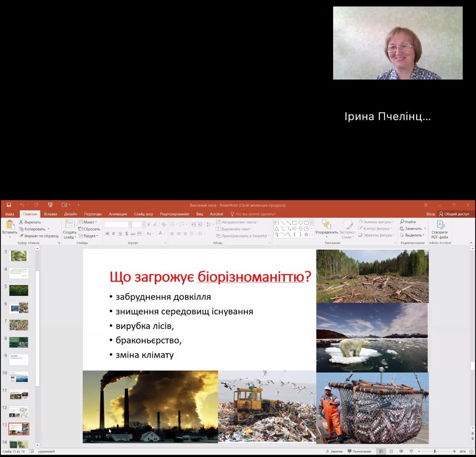
Task: Open the Упорядочить arrange dropdown
Action: [x=326, y=228]
